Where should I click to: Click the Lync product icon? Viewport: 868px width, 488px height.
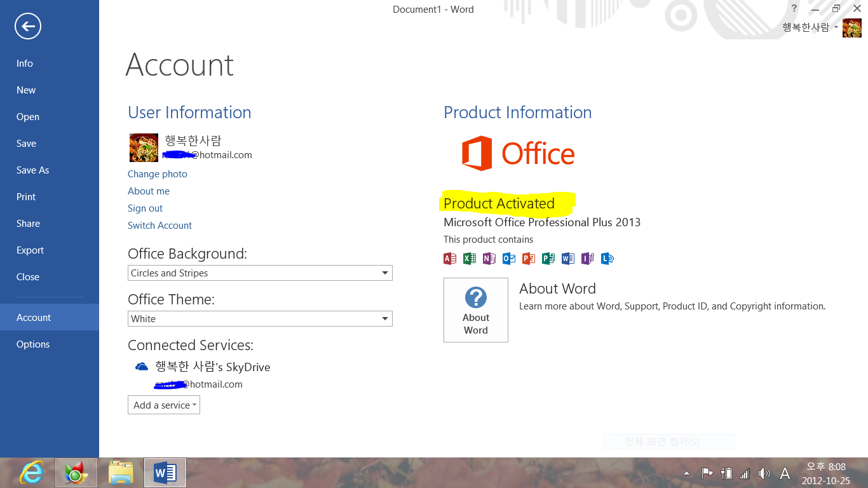click(607, 259)
